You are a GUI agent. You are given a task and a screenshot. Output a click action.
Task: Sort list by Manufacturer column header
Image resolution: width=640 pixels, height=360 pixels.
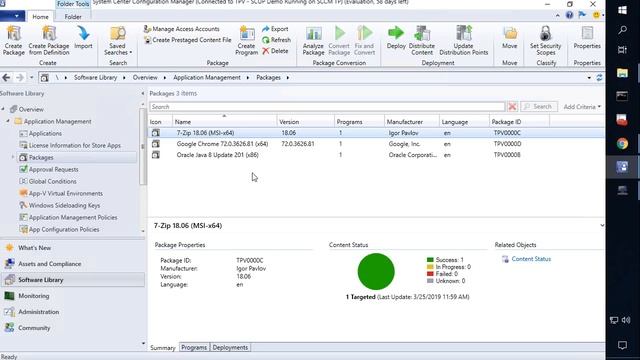[411, 122]
